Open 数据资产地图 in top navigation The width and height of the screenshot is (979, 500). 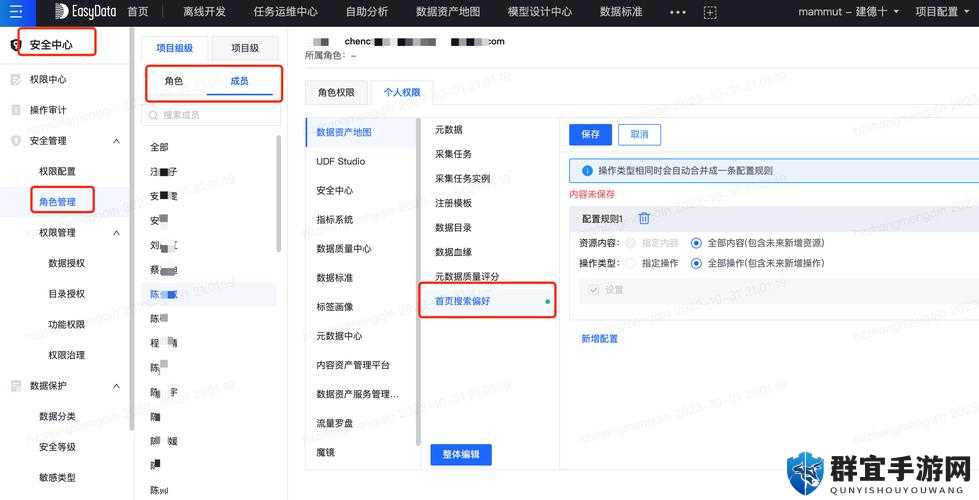(x=448, y=12)
